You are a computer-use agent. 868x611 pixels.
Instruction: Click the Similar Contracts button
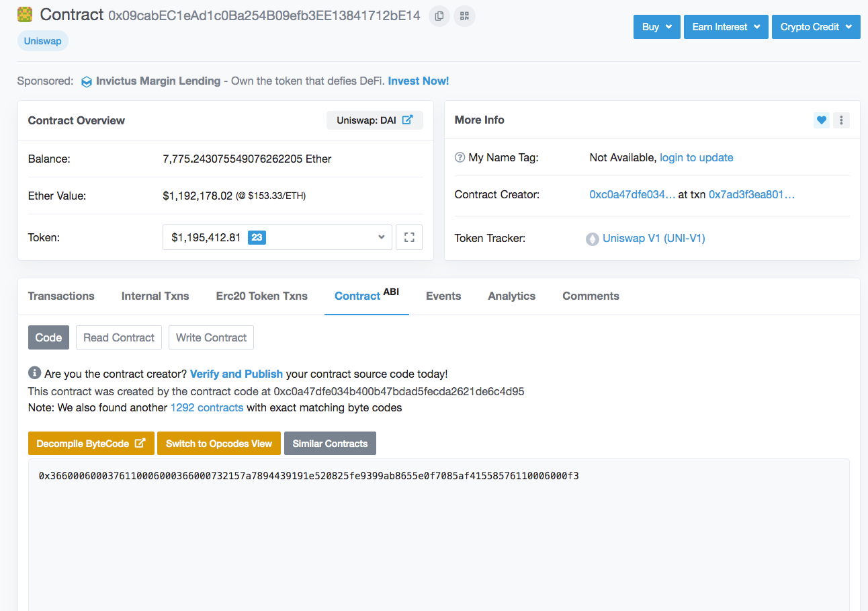point(330,444)
